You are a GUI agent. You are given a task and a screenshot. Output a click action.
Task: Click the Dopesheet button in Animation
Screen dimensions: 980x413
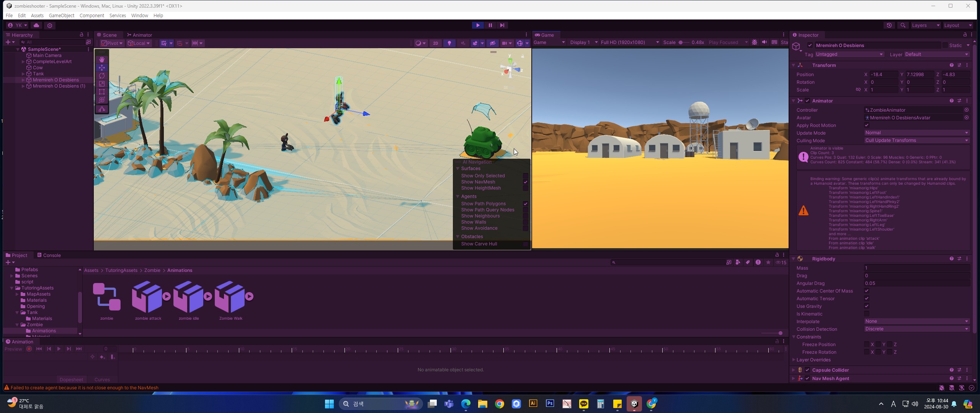coord(71,380)
